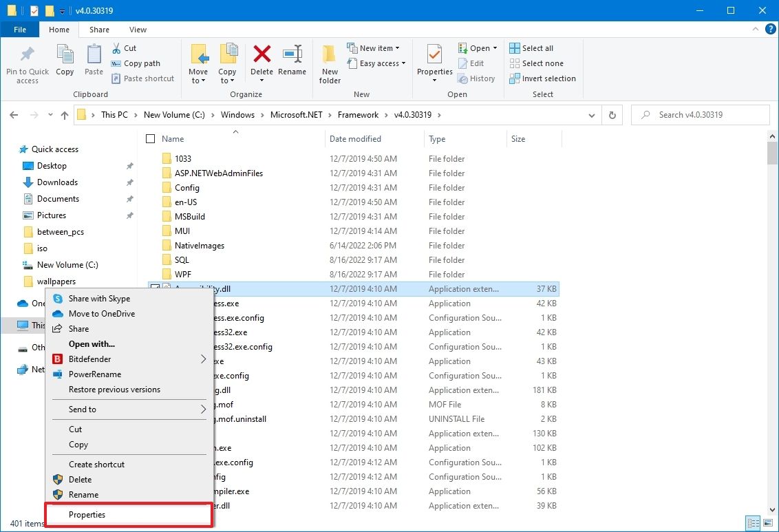Tick the checkbox next to Accessibility.dll
Screen dimensions: 779x532
pyautogui.click(x=154, y=288)
